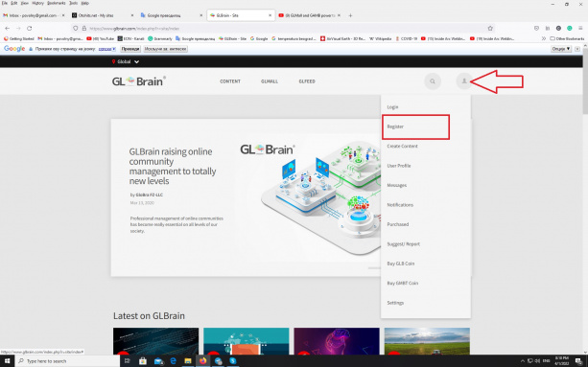Click the CONTENT navigation link
588x367 pixels.
(230, 81)
